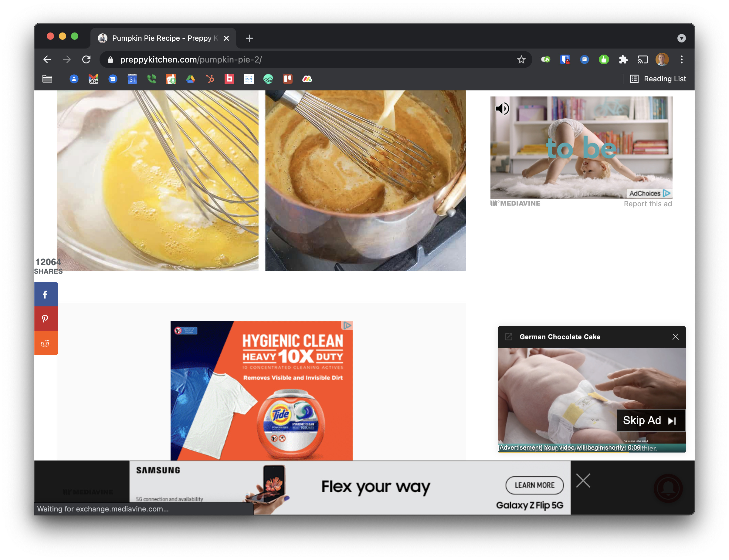Expand the German Chocolate Cake video popout

point(508,337)
